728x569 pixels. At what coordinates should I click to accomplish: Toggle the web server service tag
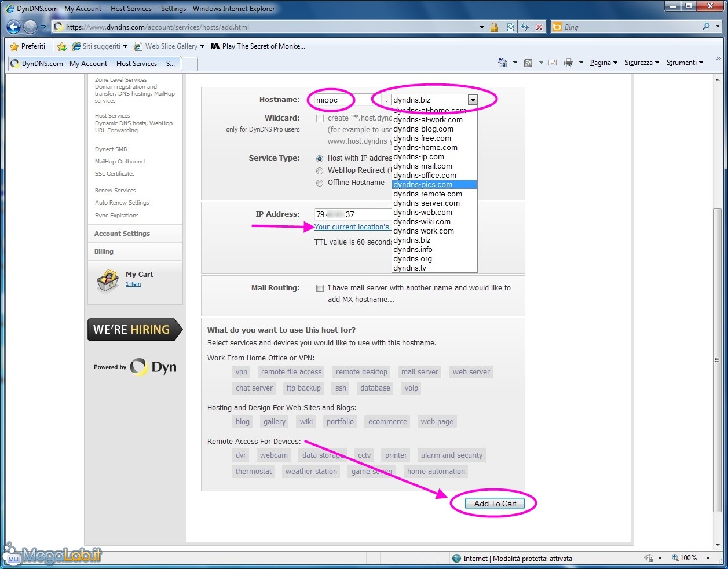tap(471, 372)
